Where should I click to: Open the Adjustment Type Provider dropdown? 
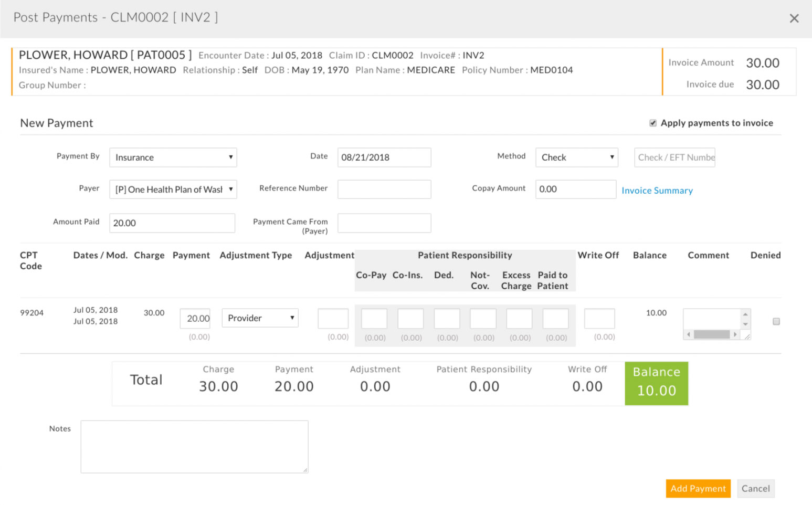click(260, 318)
